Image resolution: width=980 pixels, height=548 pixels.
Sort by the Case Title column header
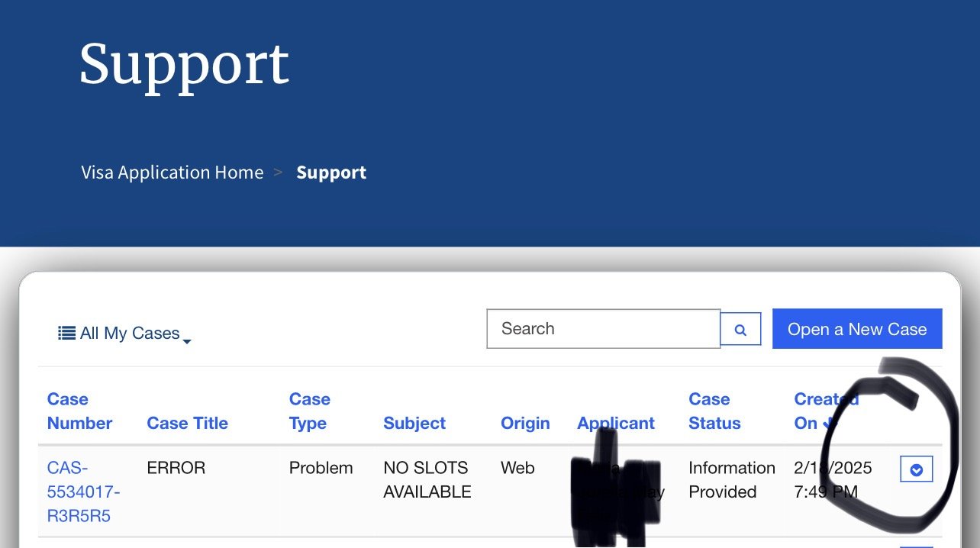tap(187, 424)
